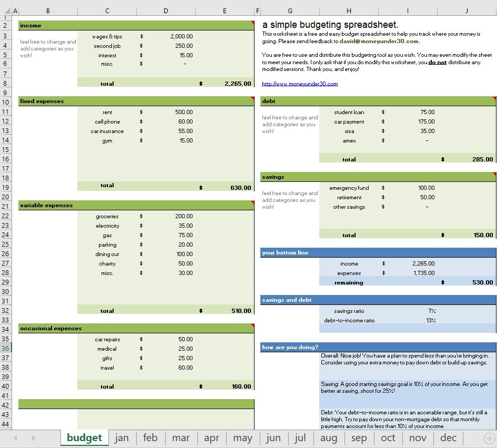Switch to the aug sheet tab
This screenshot has height=448, width=497.
(328, 437)
